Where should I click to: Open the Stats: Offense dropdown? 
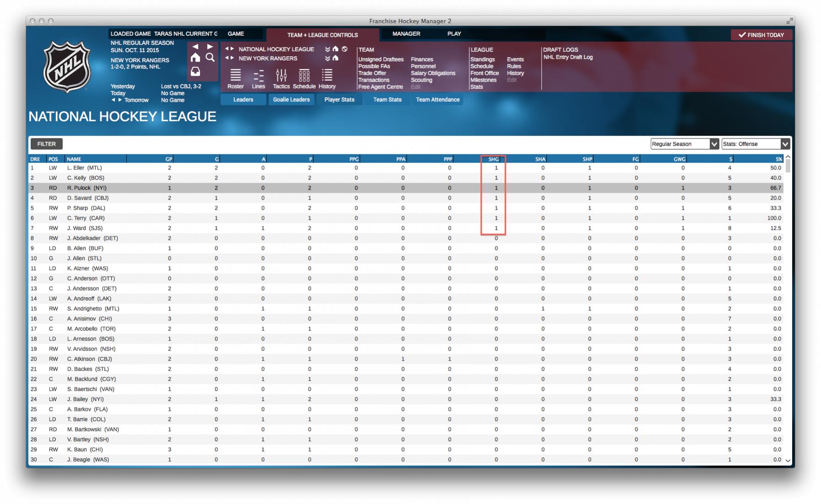tap(756, 144)
